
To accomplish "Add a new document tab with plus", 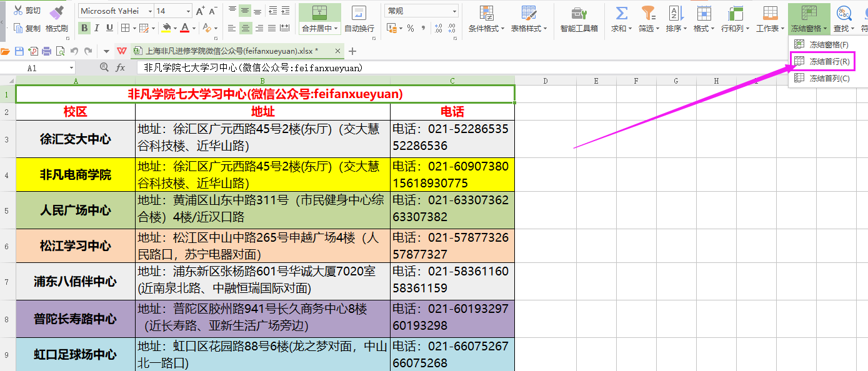I will click(x=352, y=51).
